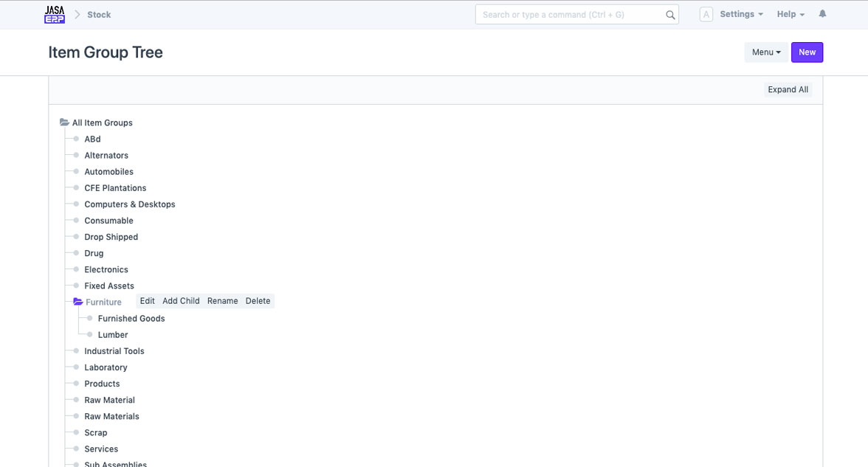Select the Furnished Goods tree item
The width and height of the screenshot is (868, 467).
click(131, 319)
